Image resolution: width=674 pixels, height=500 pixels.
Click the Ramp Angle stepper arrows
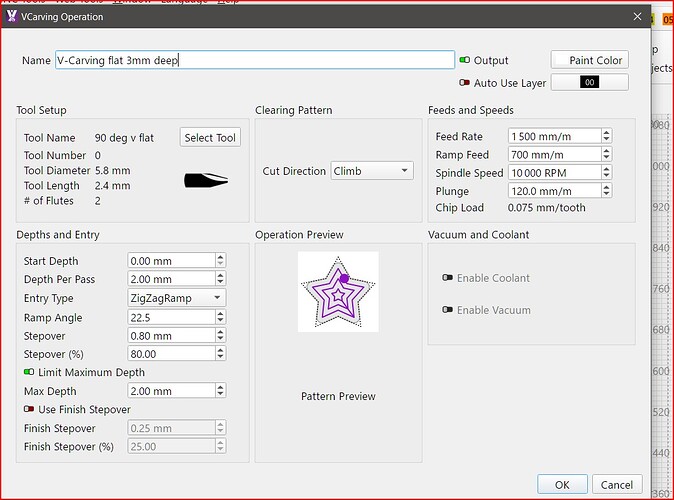pyautogui.click(x=220, y=317)
